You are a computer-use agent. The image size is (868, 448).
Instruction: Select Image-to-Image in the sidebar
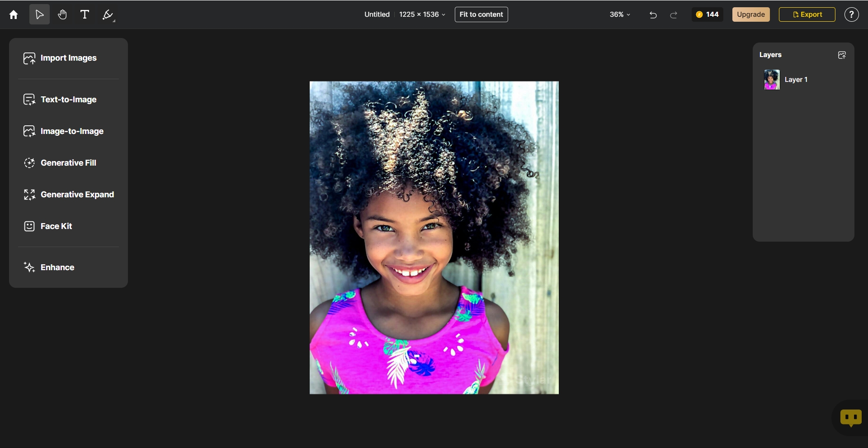click(x=71, y=131)
